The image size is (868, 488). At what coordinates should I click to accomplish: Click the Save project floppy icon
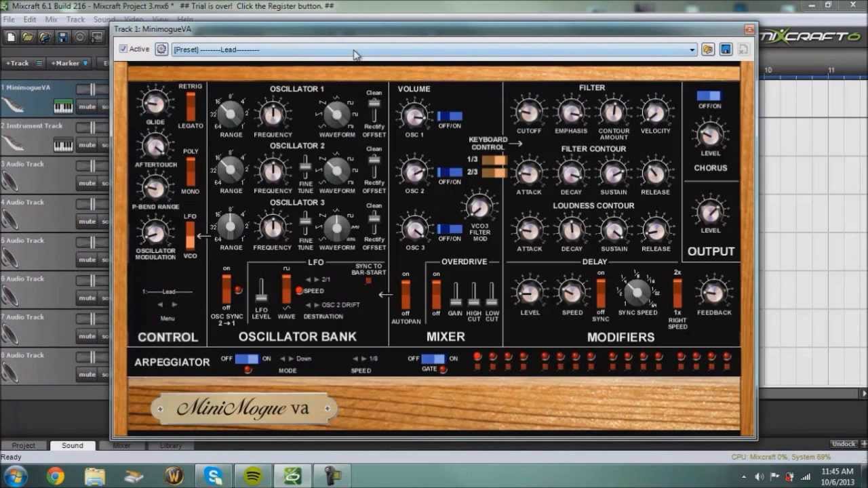pyautogui.click(x=62, y=37)
